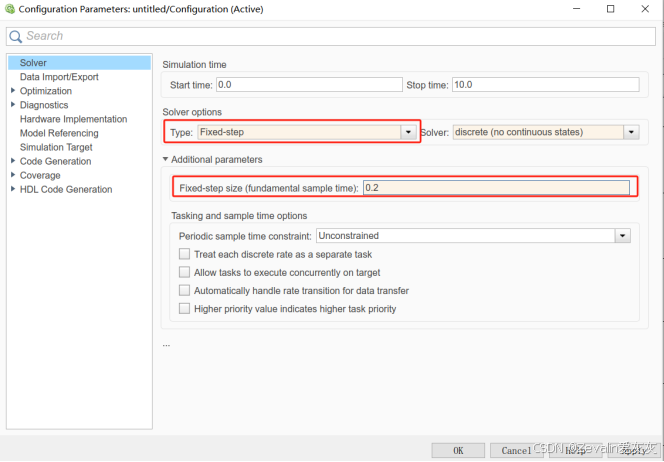Viewport: 664px width, 462px height.
Task: Open the Solver discrete dropdown
Action: point(631,132)
